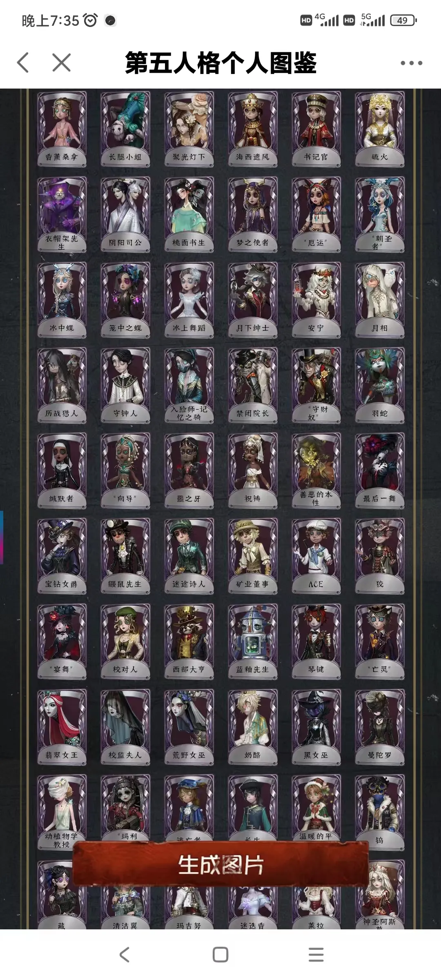Open recent apps with three-line icon

tap(316, 954)
